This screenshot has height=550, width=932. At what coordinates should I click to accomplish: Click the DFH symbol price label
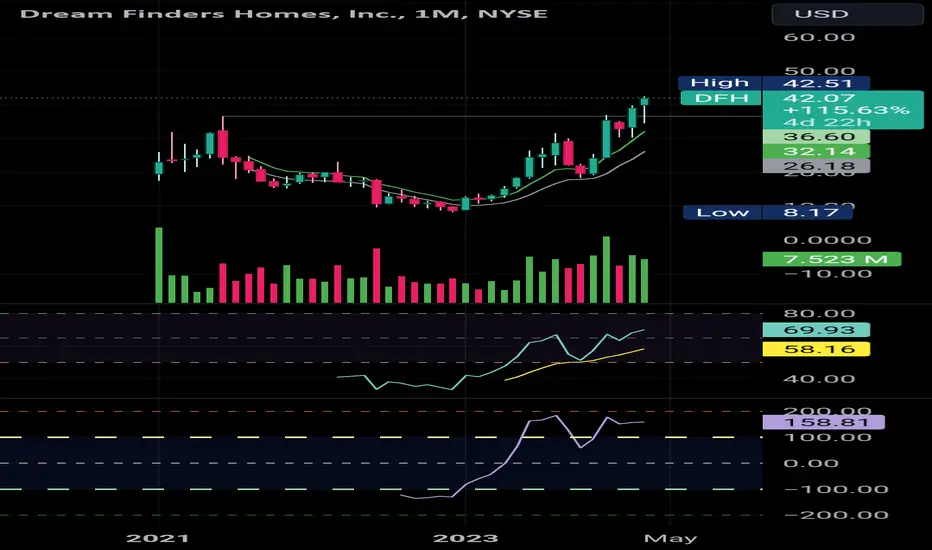click(x=720, y=98)
